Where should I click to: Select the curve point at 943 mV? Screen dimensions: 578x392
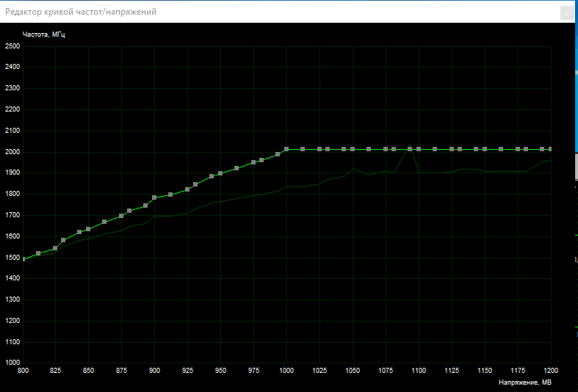pyautogui.click(x=212, y=176)
